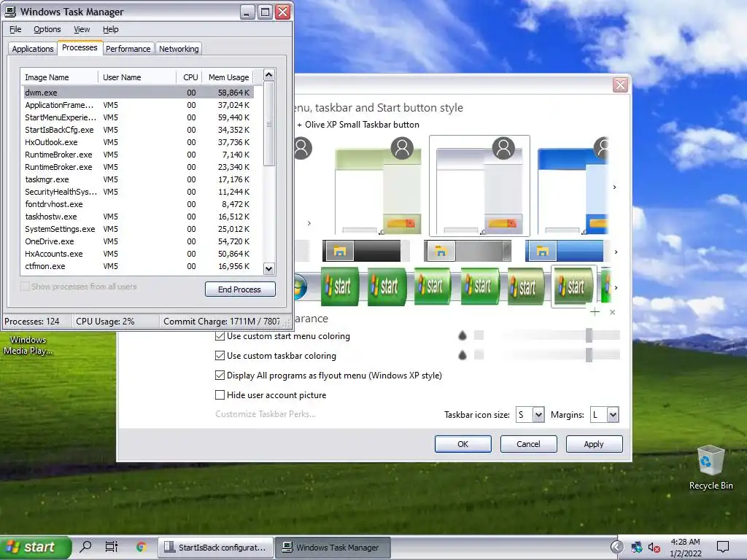Pick the silver start menu style
This screenshot has width=747, height=560.
click(479, 186)
